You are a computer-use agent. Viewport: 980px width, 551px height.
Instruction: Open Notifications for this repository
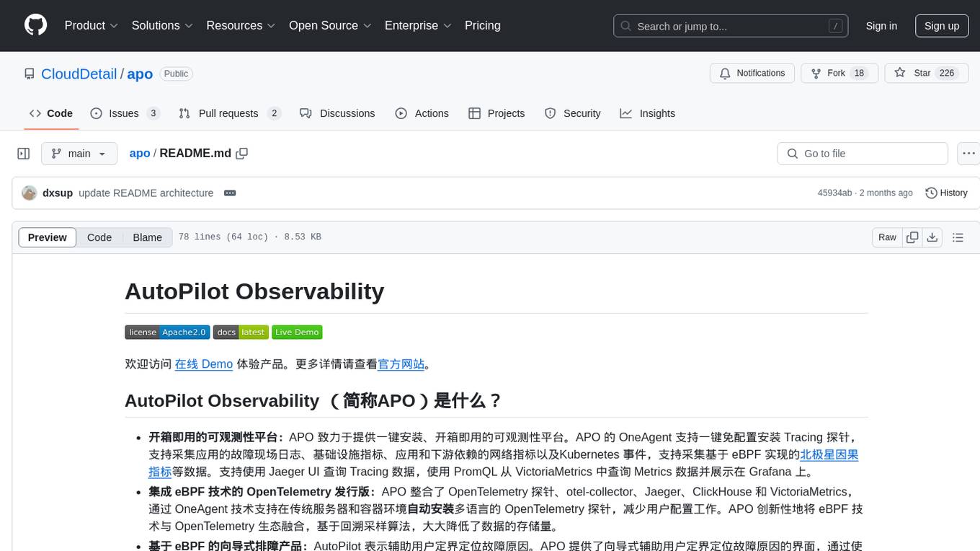click(752, 74)
